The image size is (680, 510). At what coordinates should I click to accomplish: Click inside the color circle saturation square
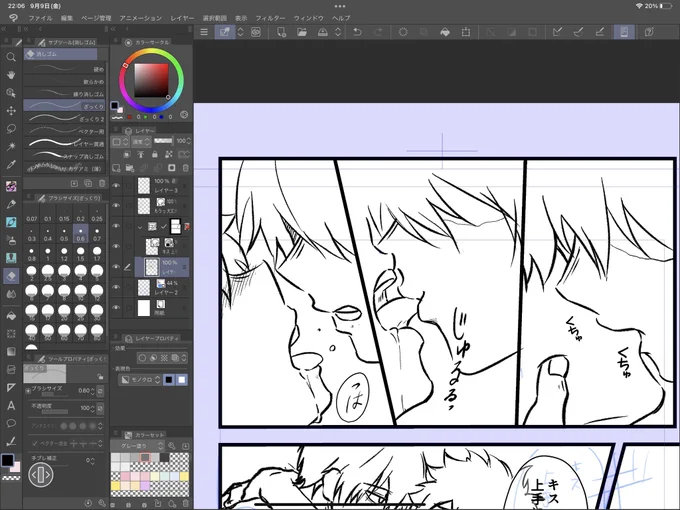[151, 80]
